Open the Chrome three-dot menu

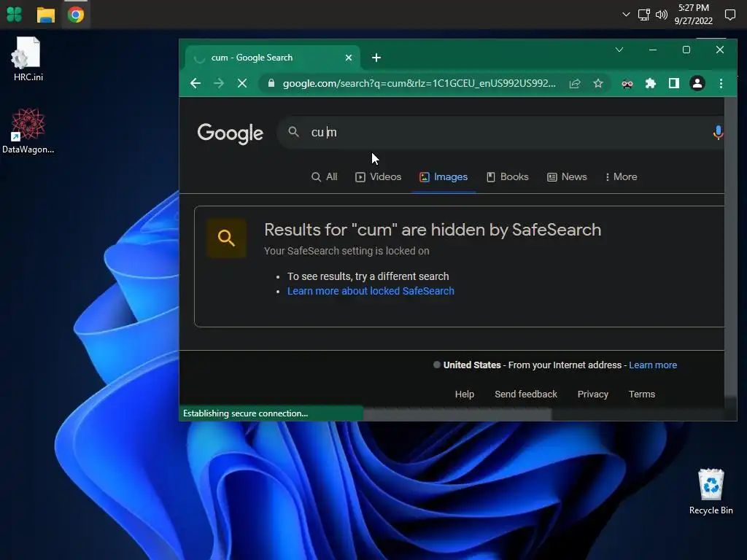click(721, 83)
